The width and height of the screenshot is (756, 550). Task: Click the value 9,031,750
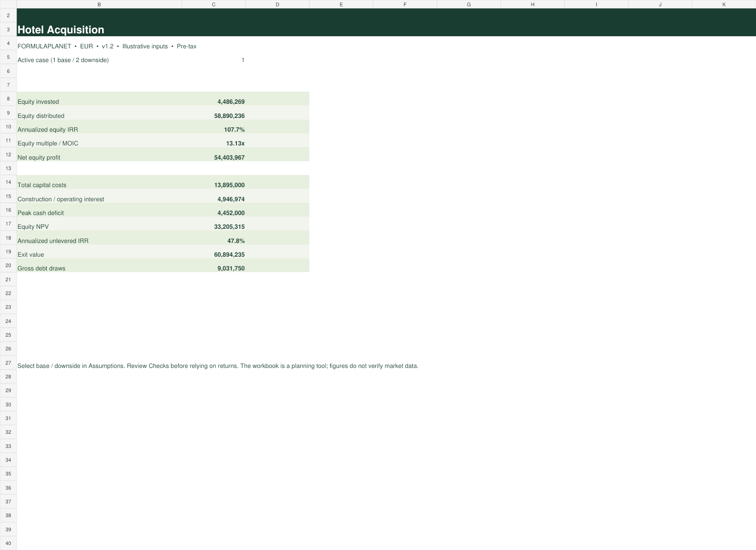pos(231,268)
